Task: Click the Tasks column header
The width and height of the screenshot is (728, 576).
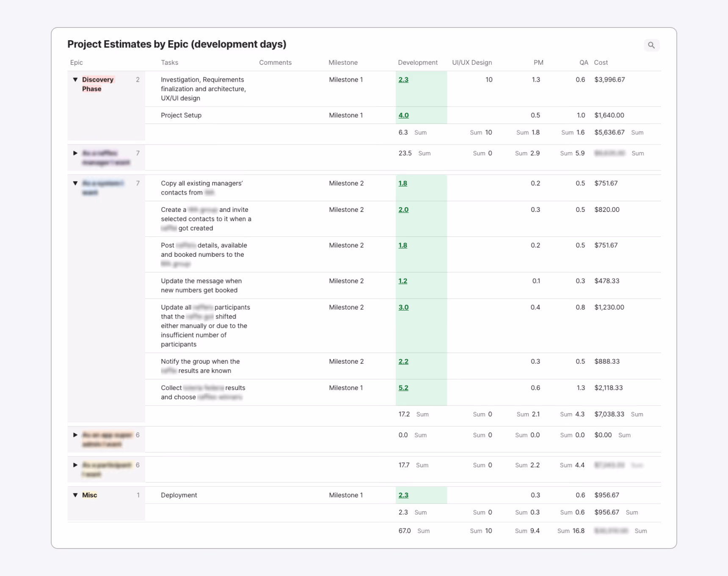Action: (169, 63)
